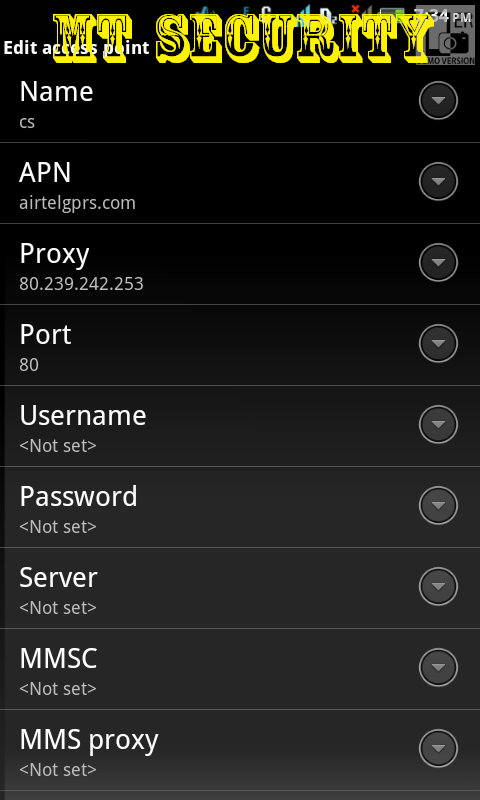This screenshot has height=800, width=480.
Task: Tap the round arrow icon beside Name
Action: pos(438,100)
